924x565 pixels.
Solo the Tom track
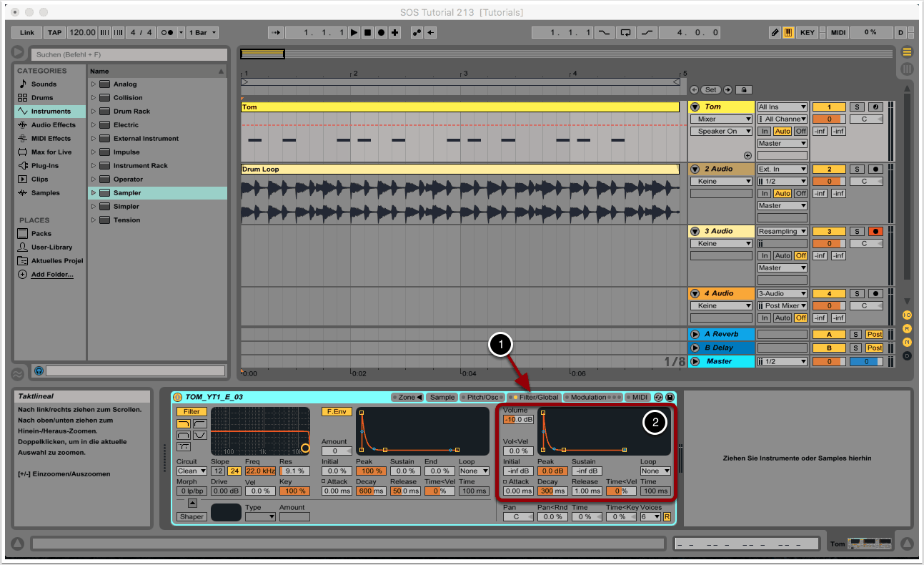(857, 107)
